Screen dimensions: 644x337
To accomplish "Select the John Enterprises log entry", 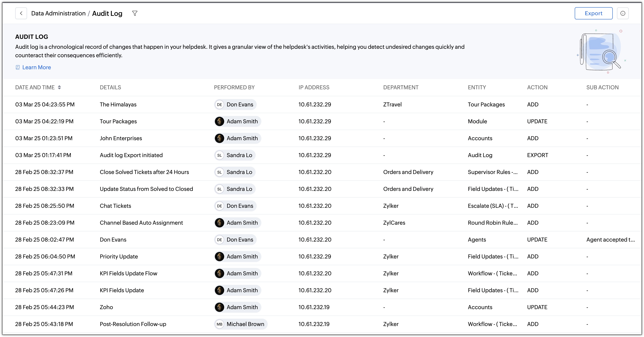I will (x=121, y=138).
